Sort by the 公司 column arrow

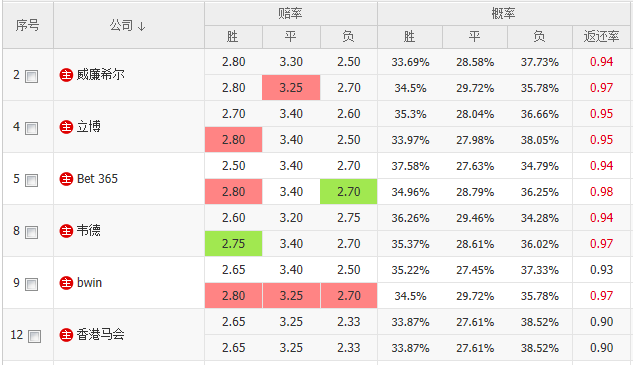click(x=141, y=27)
